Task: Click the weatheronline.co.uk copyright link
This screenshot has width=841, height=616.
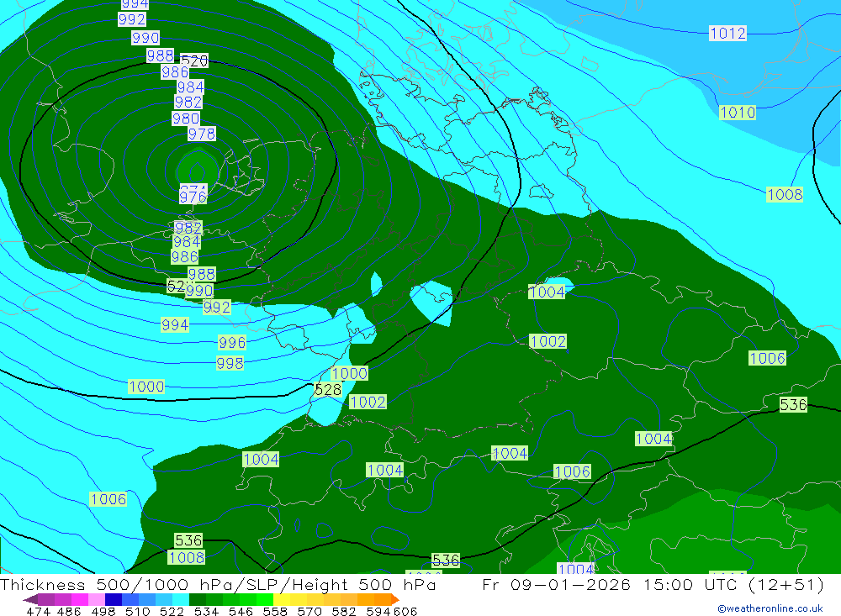Action: pyautogui.click(x=770, y=608)
